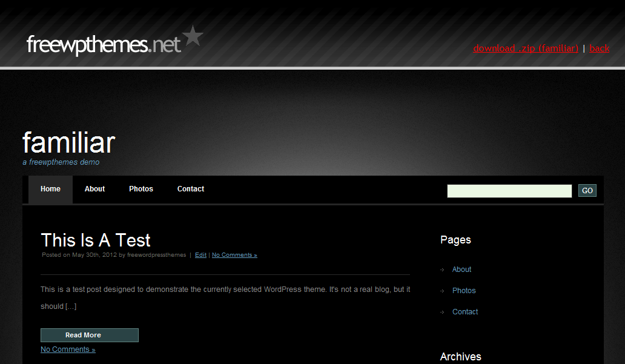Switch to the About navigation tab
625x364 pixels.
coord(94,189)
